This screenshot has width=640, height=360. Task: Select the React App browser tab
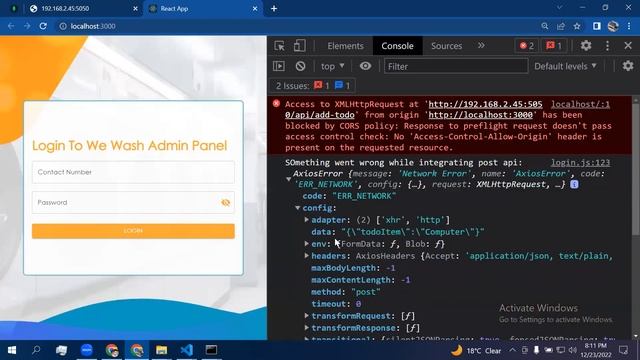click(x=204, y=9)
